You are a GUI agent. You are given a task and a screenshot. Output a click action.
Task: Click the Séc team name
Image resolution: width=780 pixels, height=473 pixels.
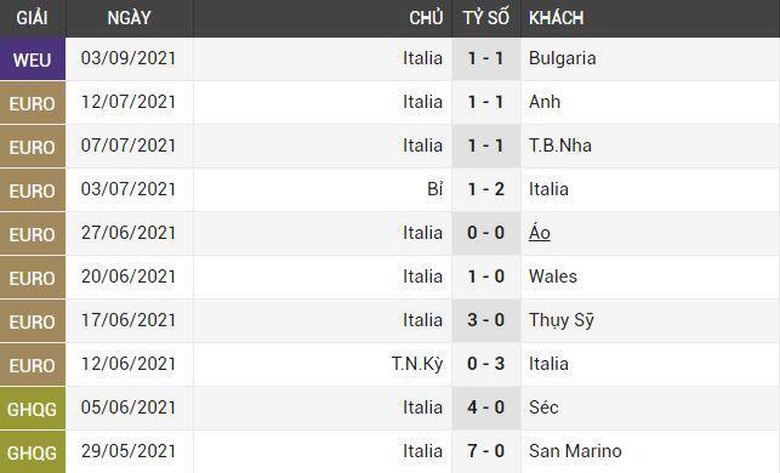click(544, 408)
